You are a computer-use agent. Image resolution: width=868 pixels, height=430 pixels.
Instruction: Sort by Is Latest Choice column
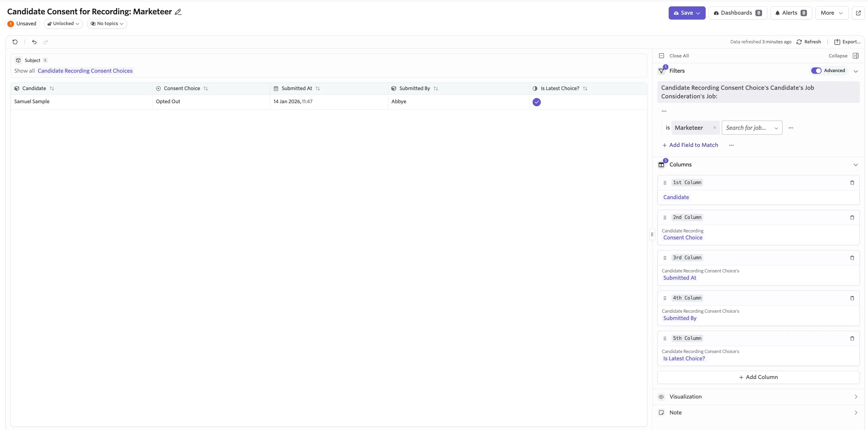click(x=585, y=88)
